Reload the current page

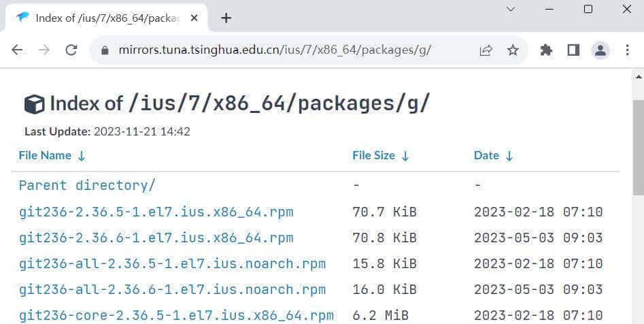pyautogui.click(x=71, y=50)
